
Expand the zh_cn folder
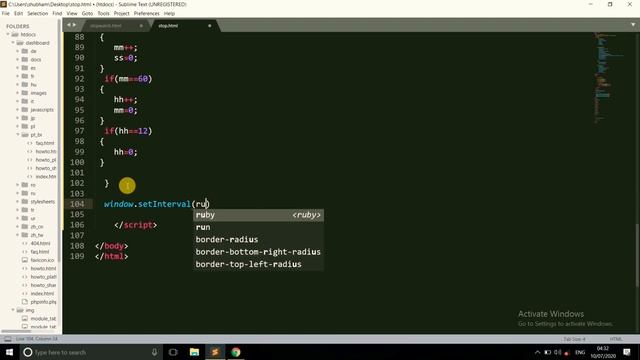[18, 226]
